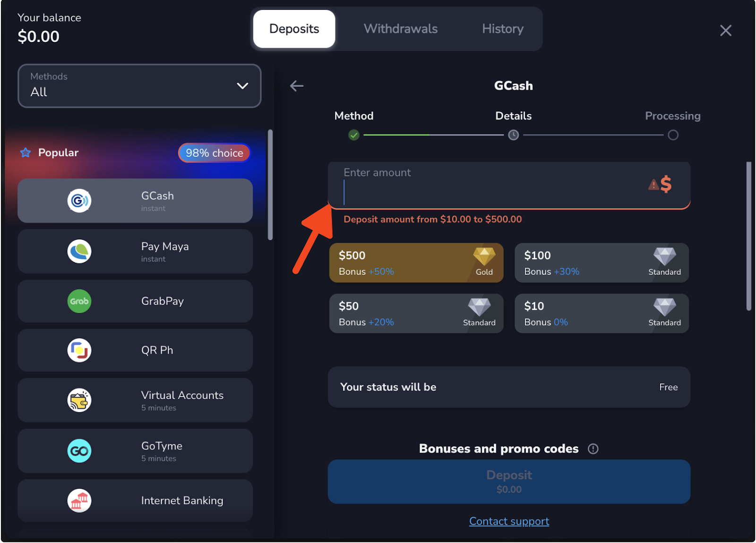This screenshot has height=543, width=756.
Task: Click the GoTyme logo icon
Action: pyautogui.click(x=79, y=451)
